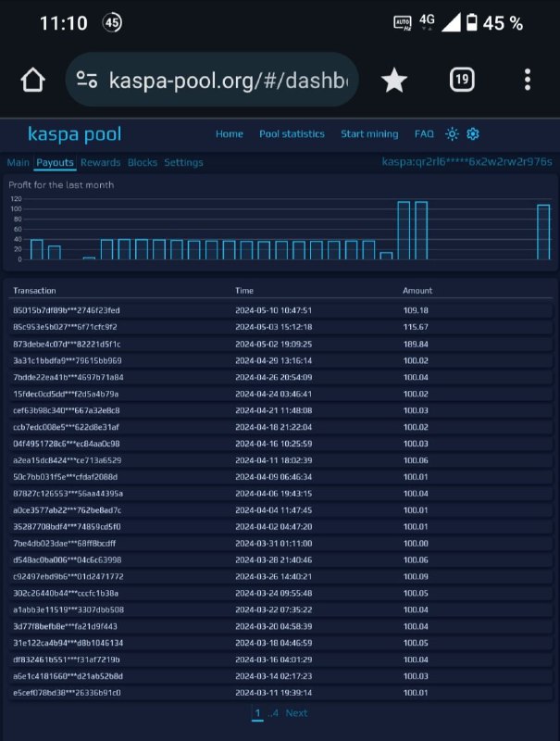Tap the status bar clock 11:10
This screenshot has width=560, height=741.
point(63,23)
